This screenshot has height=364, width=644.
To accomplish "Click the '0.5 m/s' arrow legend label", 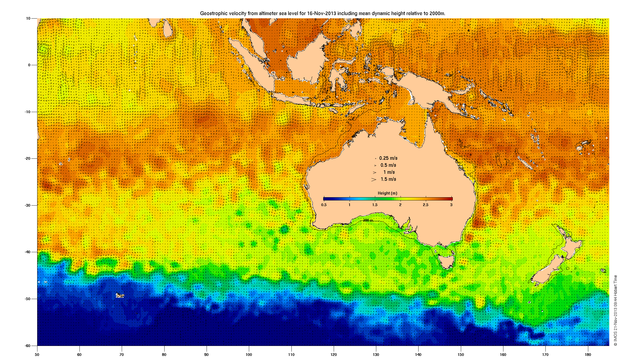I will tap(388, 165).
